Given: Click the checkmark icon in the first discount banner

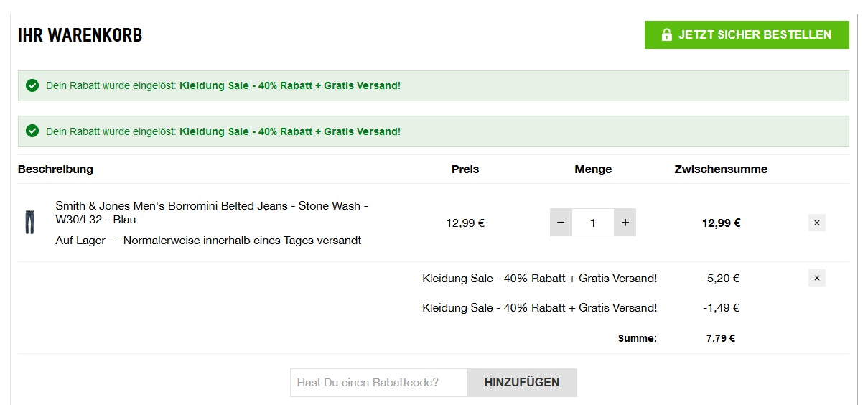Looking at the screenshot, I should click(32, 85).
